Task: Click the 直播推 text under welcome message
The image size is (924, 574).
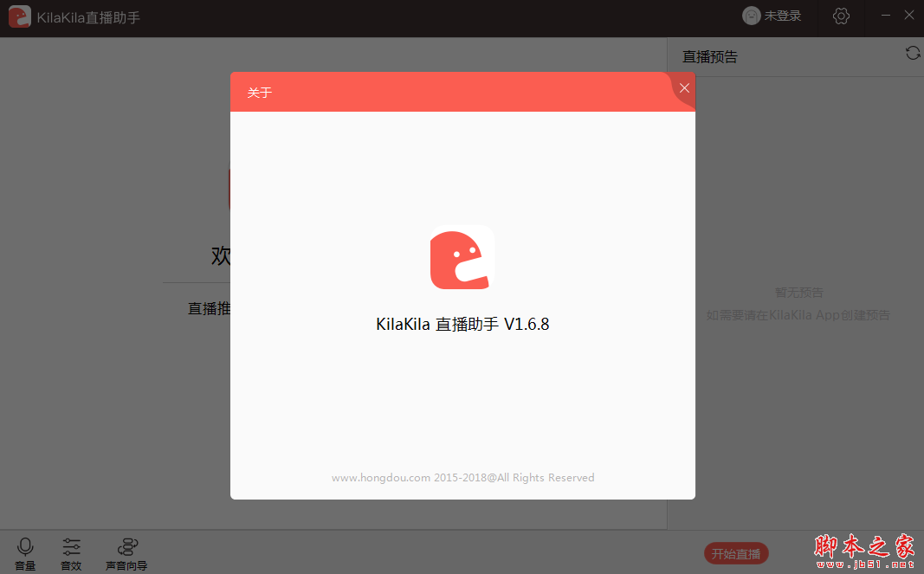Action: 210,307
